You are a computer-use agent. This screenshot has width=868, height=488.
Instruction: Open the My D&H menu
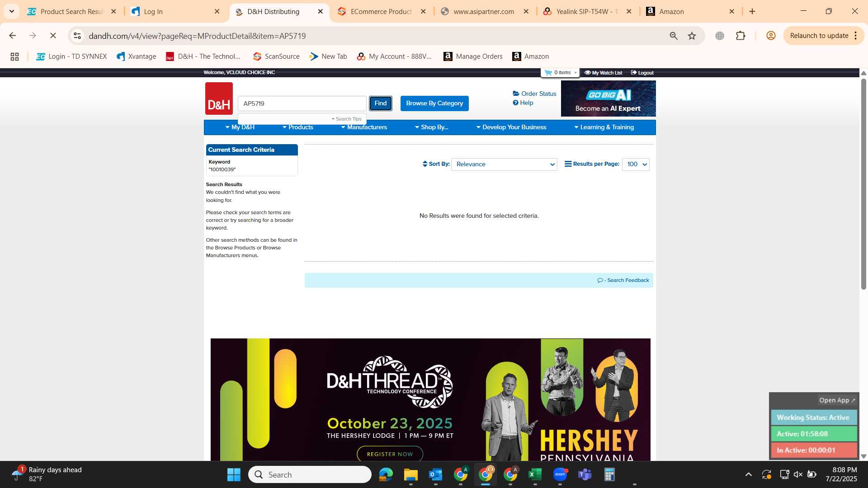click(240, 127)
